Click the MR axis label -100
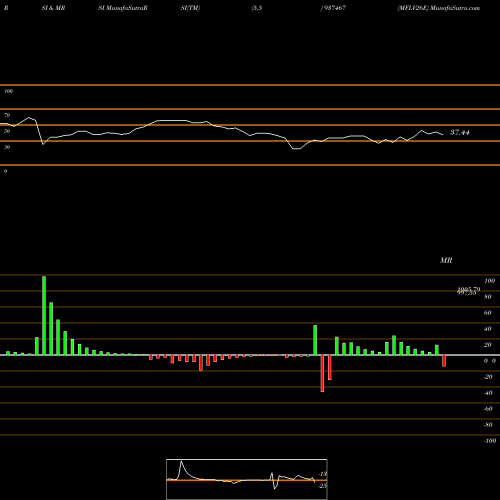This screenshot has height=500, width=500. pos(490,441)
